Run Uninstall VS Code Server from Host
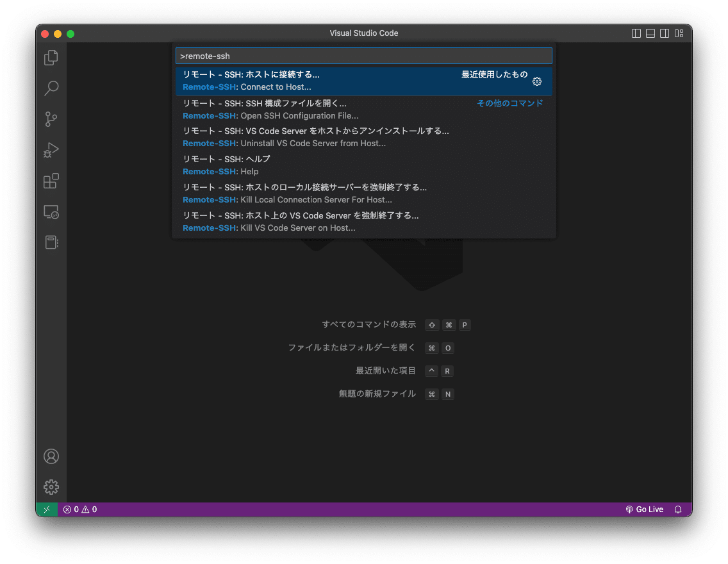This screenshot has height=564, width=728. pyautogui.click(x=363, y=137)
